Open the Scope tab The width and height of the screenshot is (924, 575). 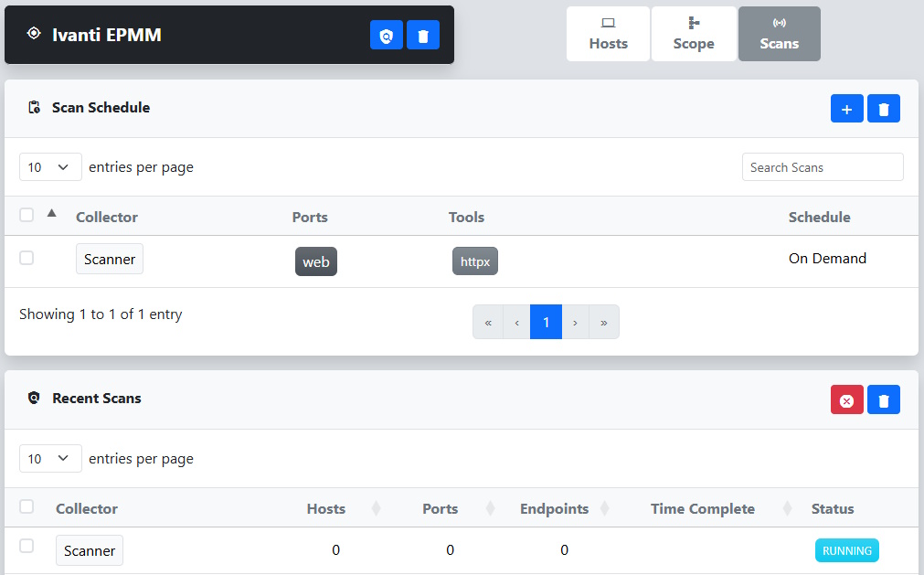tap(694, 34)
